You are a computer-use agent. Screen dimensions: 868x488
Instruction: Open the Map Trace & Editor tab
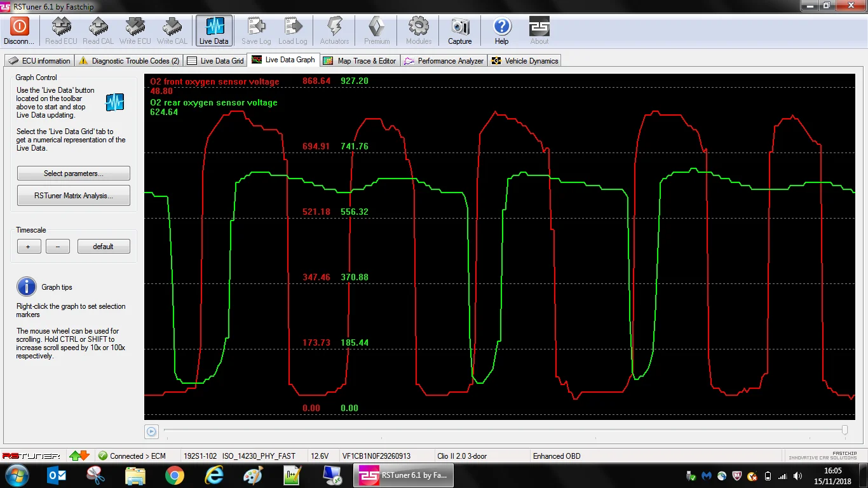pos(360,61)
